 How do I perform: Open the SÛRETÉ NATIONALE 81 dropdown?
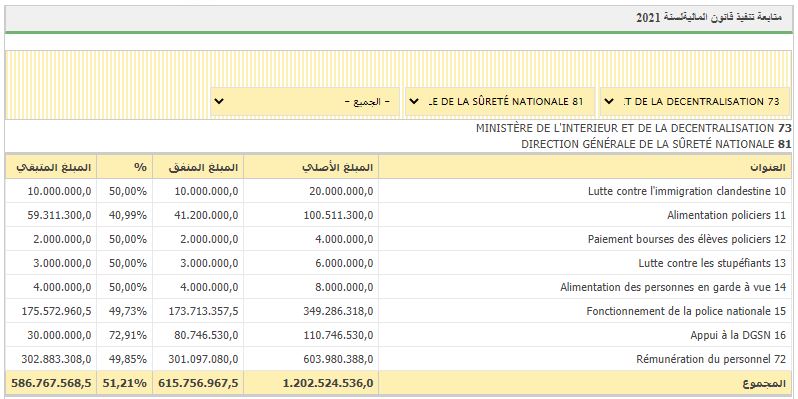click(500, 101)
